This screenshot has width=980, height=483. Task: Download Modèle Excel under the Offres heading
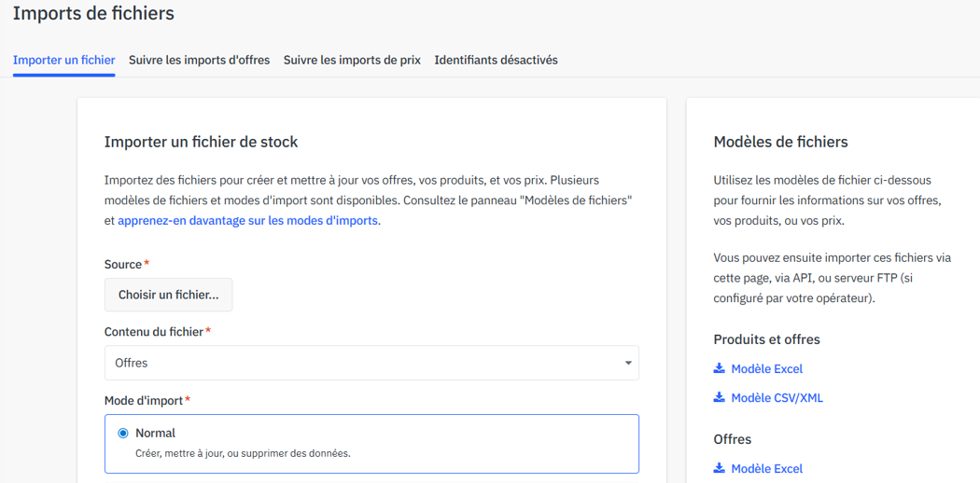(x=766, y=469)
